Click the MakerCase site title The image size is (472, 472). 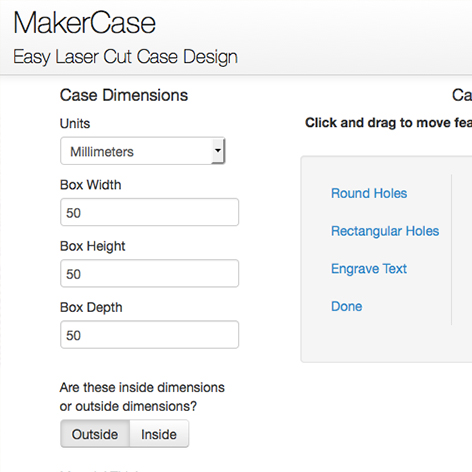85,23
